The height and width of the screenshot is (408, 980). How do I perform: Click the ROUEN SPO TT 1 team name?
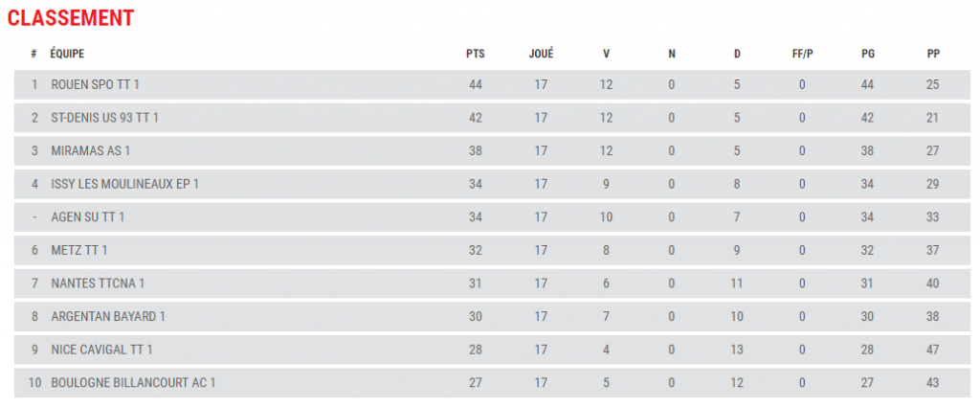tap(95, 85)
